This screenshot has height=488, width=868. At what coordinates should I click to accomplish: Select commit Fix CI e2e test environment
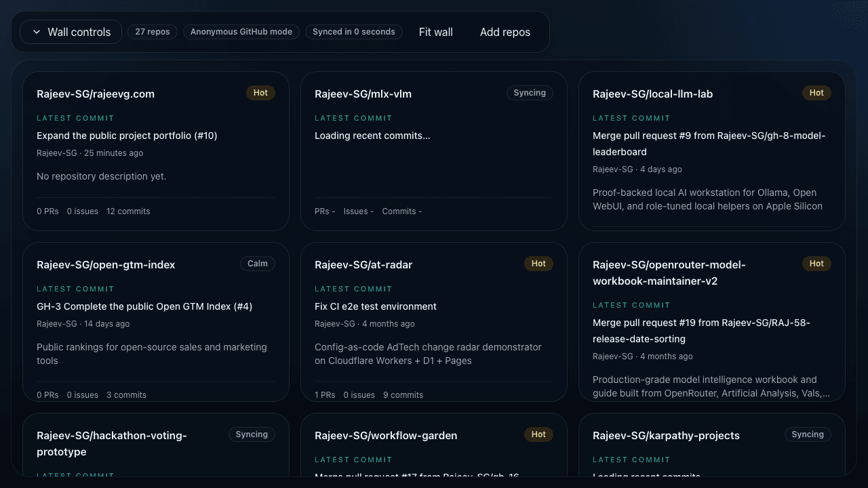[x=376, y=306]
